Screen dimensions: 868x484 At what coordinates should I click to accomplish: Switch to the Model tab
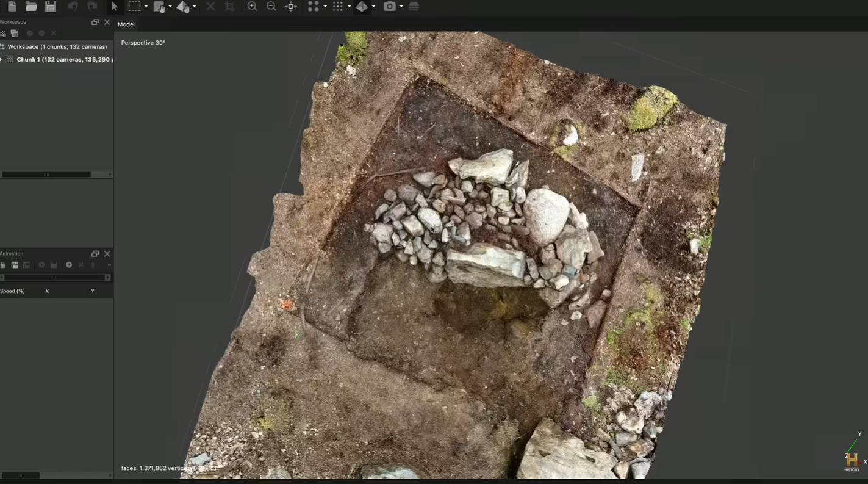click(126, 24)
